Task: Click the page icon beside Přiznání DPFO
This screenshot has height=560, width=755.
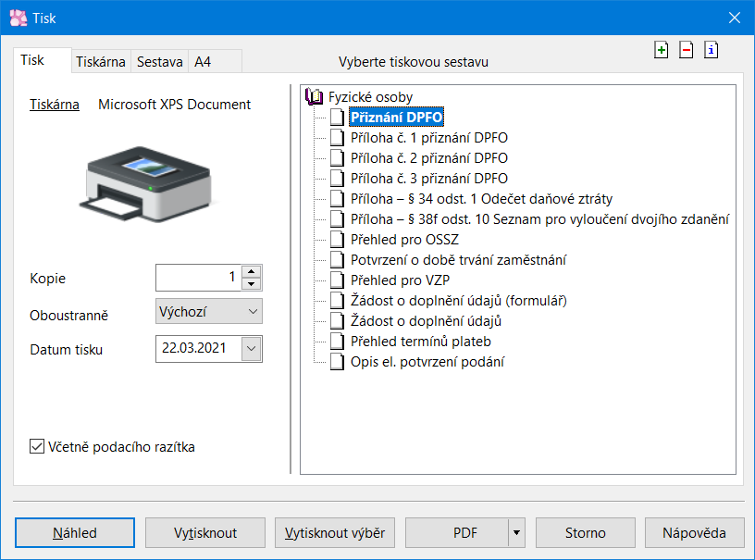Action: click(x=337, y=117)
